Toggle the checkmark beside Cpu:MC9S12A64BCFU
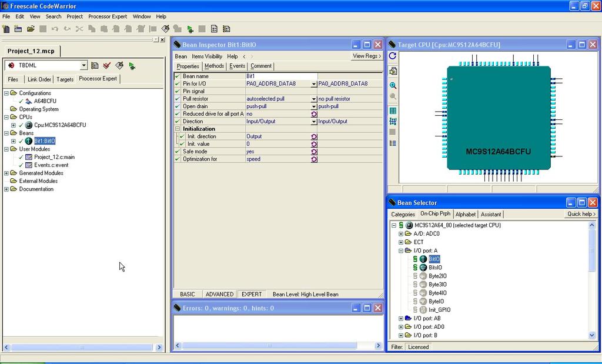 coord(21,125)
